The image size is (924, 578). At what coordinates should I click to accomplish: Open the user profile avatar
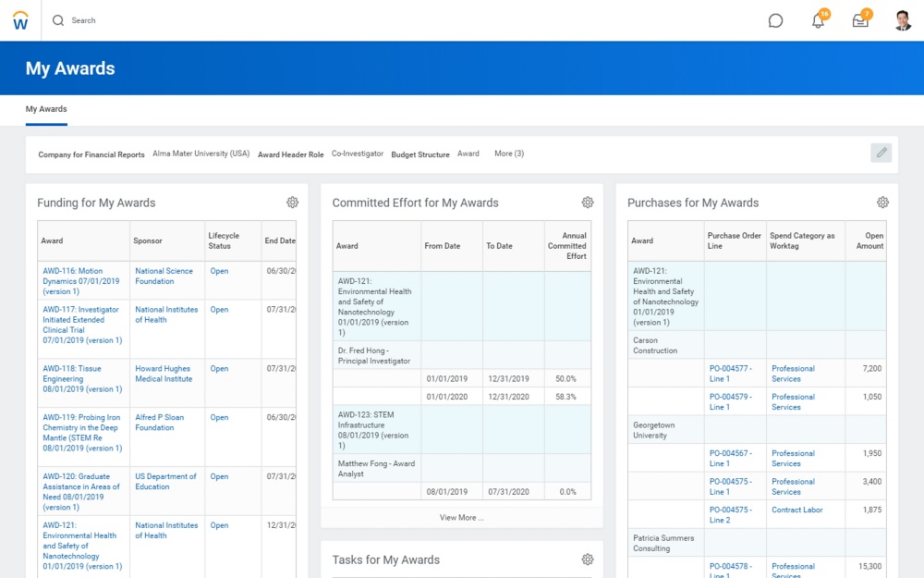pos(903,20)
